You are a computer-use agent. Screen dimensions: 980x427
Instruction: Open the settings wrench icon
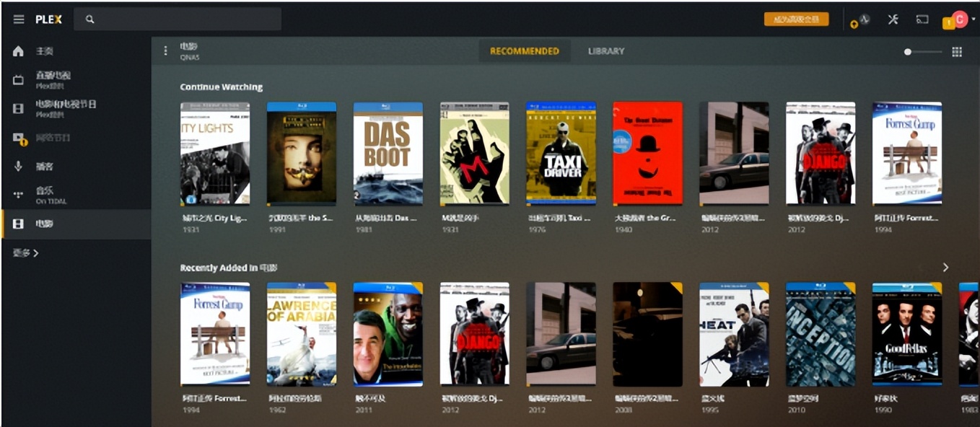893,19
